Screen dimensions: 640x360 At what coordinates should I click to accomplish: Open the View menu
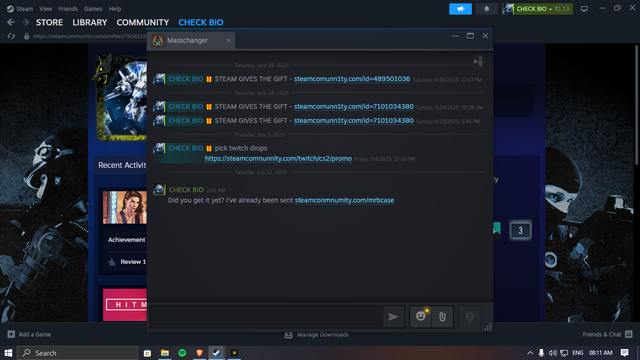click(x=46, y=9)
